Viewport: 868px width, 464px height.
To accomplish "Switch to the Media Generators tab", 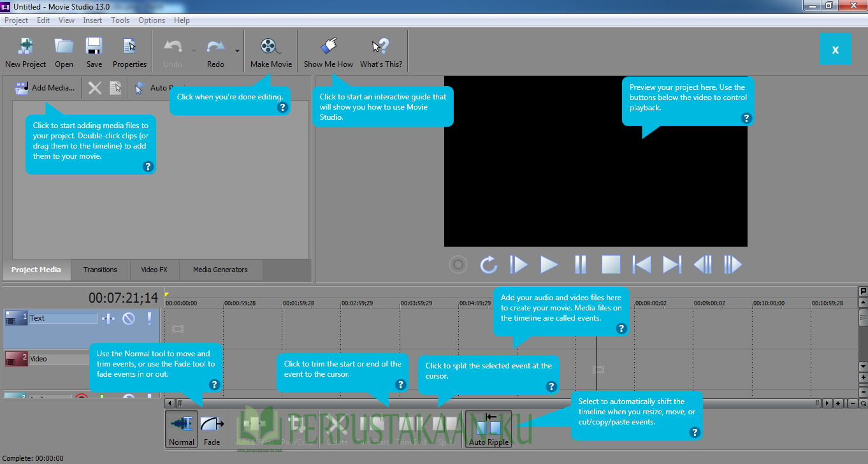I will click(221, 270).
